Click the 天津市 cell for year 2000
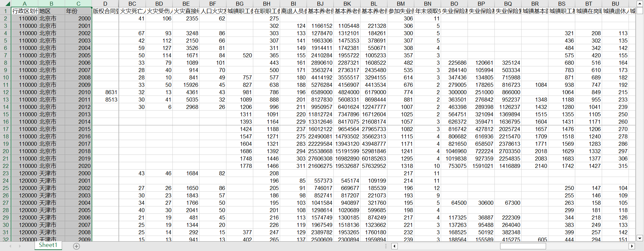The image size is (644, 251). click(51, 173)
